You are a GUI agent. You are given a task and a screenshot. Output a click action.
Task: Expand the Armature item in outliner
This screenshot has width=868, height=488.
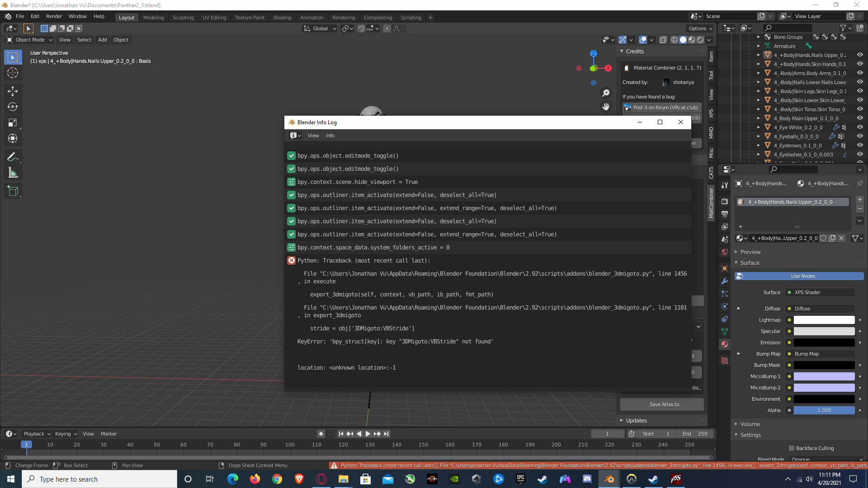pyautogui.click(x=759, y=46)
